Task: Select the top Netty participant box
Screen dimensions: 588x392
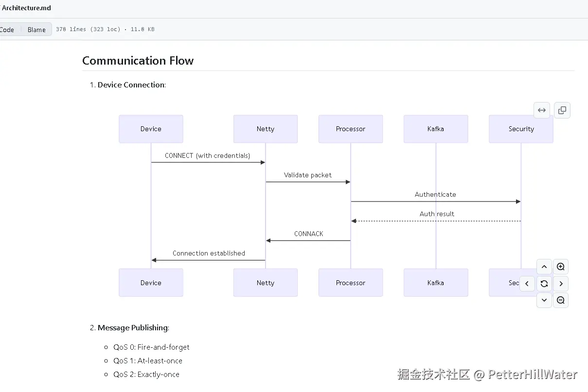Action: (266, 129)
